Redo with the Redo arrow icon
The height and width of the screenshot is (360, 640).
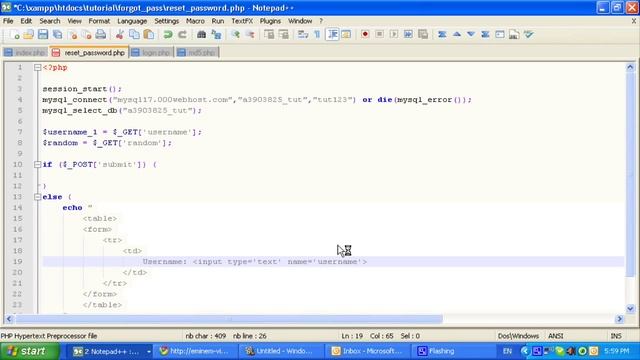(182, 35)
